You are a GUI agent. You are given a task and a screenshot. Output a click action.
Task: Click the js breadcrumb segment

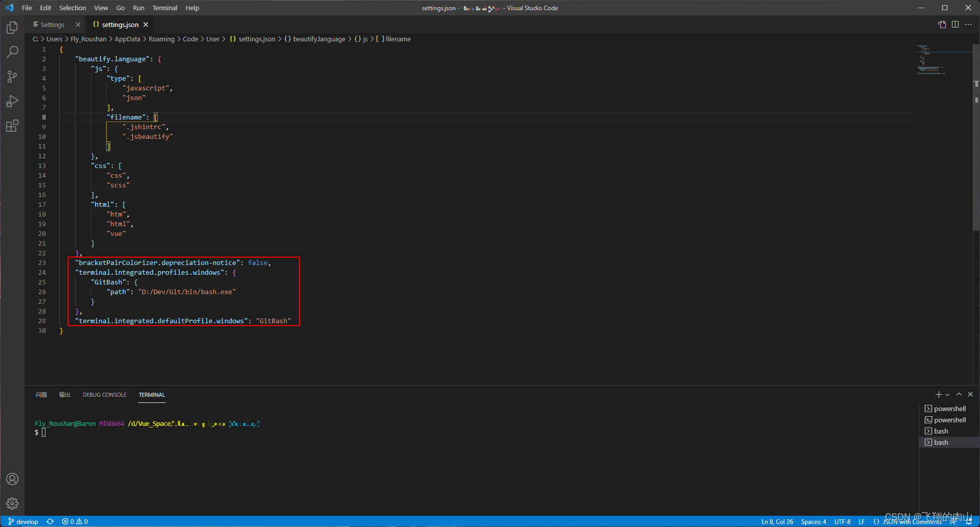pyautogui.click(x=361, y=39)
